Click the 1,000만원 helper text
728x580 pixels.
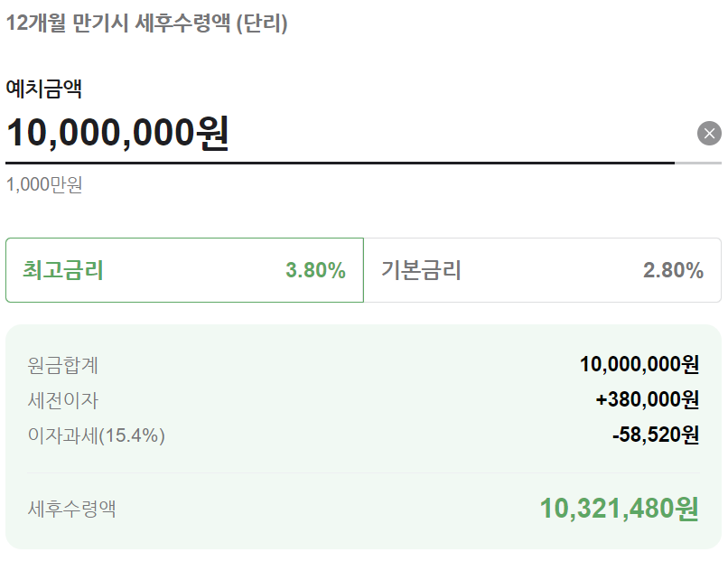44,184
